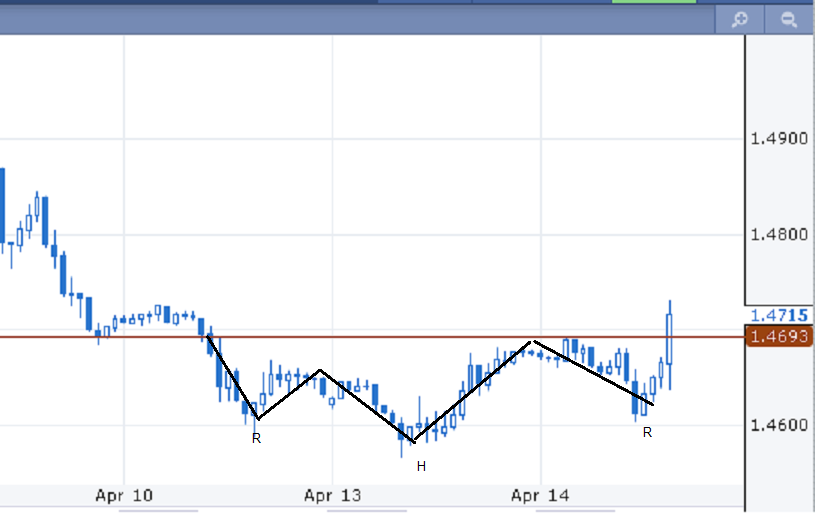Viewport: 815px width, 514px height.
Task: Click the left R shoulder label
Action: coord(256,439)
